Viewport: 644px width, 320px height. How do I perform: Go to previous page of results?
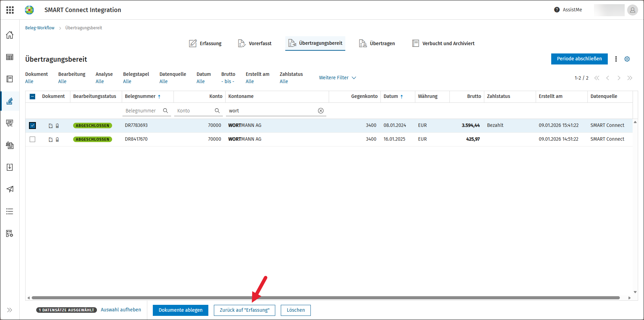coord(608,78)
